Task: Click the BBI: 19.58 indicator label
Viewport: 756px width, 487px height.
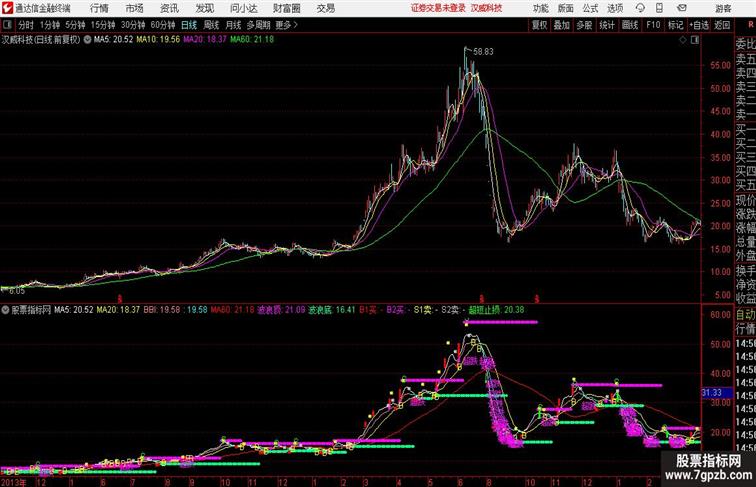Action: [x=162, y=310]
